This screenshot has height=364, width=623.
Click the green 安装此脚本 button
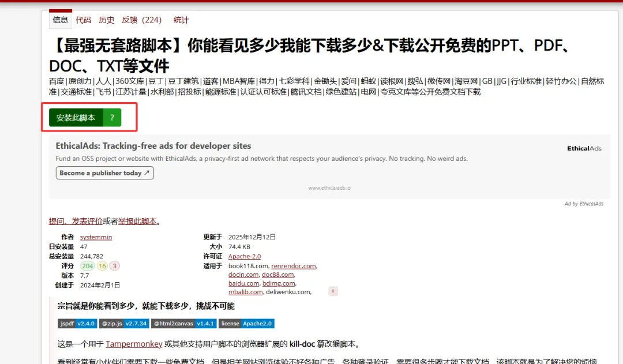pos(76,118)
